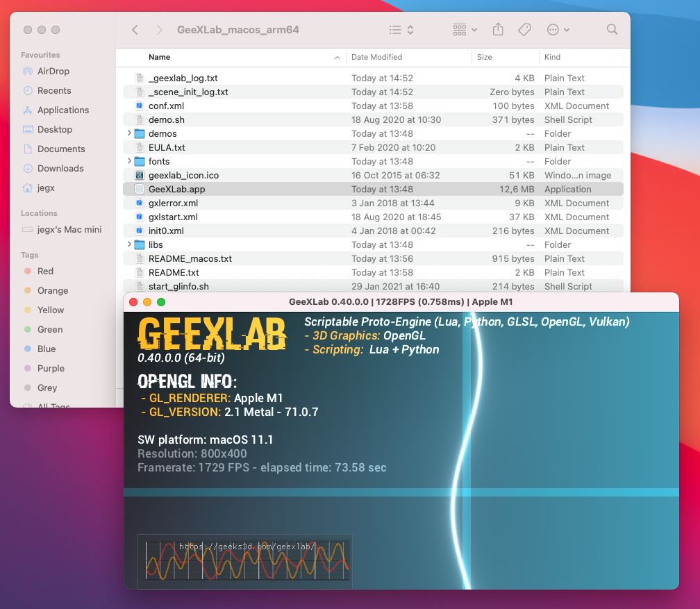Click the conf.xml file icon
The height and width of the screenshot is (609, 700).
click(x=140, y=106)
